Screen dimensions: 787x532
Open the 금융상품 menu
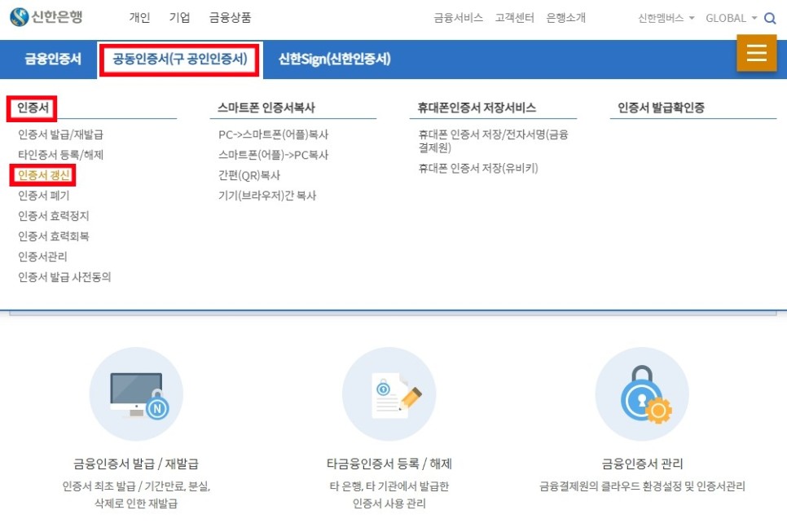230,18
